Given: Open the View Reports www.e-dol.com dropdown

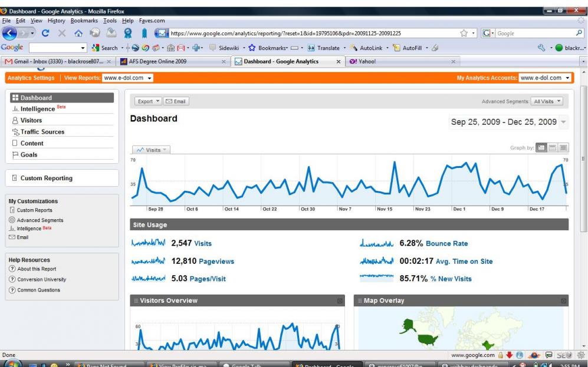Looking at the screenshot, I should (x=127, y=78).
